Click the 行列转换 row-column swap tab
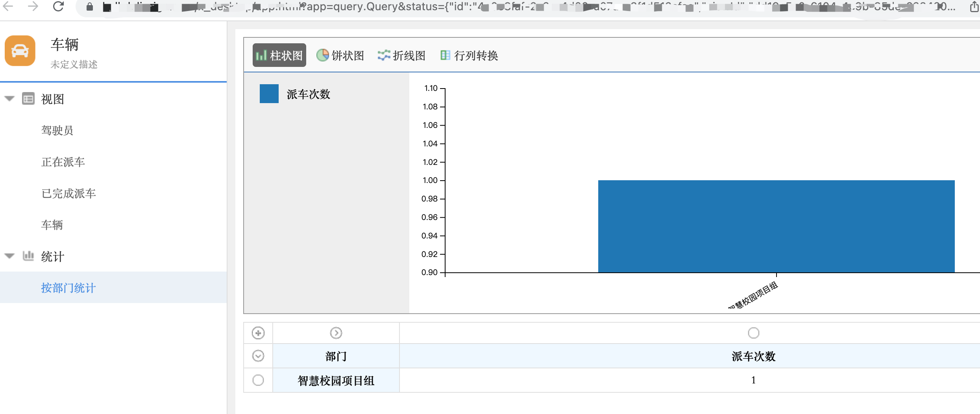Viewport: 980px width, 414px height. tap(469, 55)
